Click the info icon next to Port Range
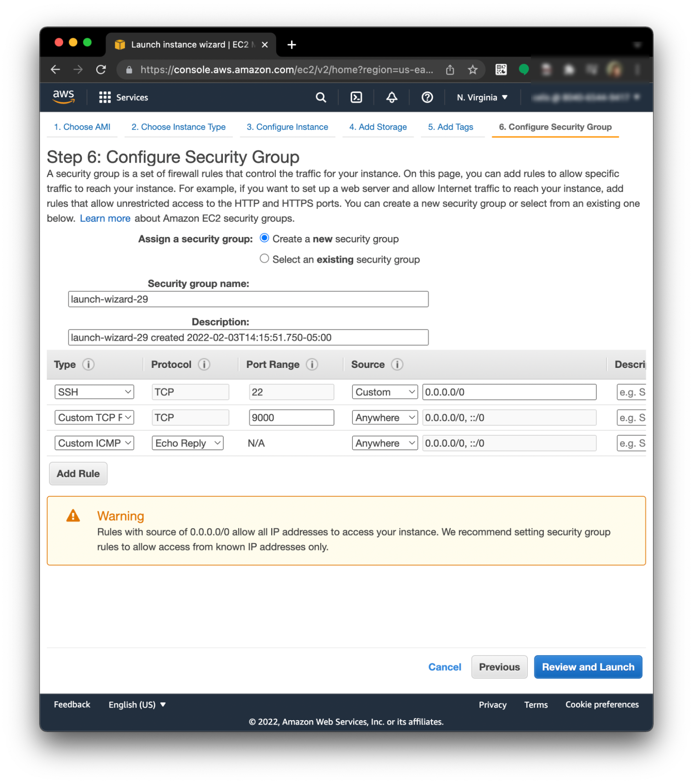 click(x=312, y=364)
